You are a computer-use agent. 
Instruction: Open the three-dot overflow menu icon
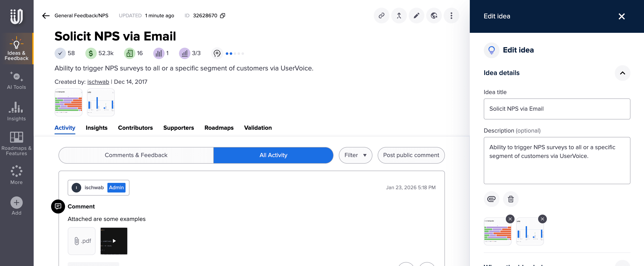click(x=451, y=16)
